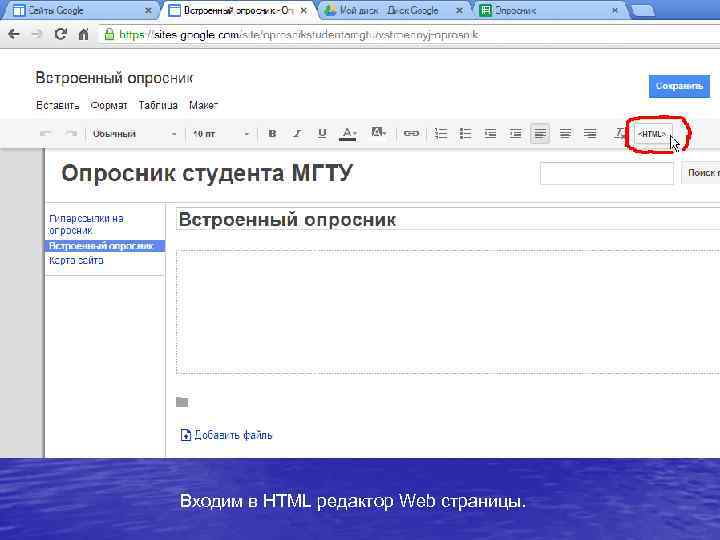Image resolution: width=720 pixels, height=540 pixels.
Task: Open a new browser tab
Action: (642, 11)
